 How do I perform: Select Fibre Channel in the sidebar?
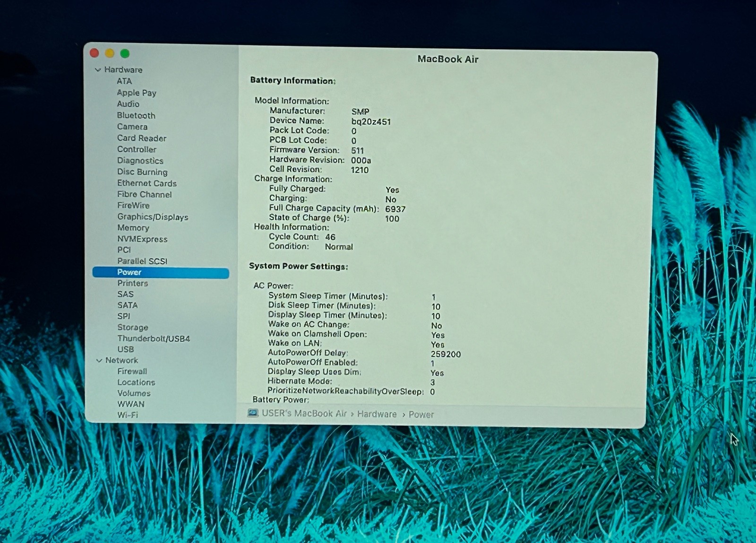pyautogui.click(x=145, y=194)
